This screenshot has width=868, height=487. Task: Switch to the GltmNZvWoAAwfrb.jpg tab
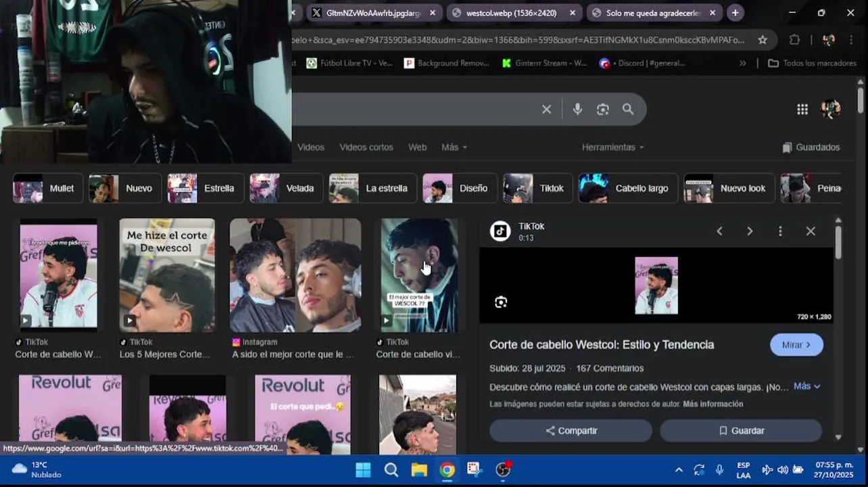click(373, 13)
